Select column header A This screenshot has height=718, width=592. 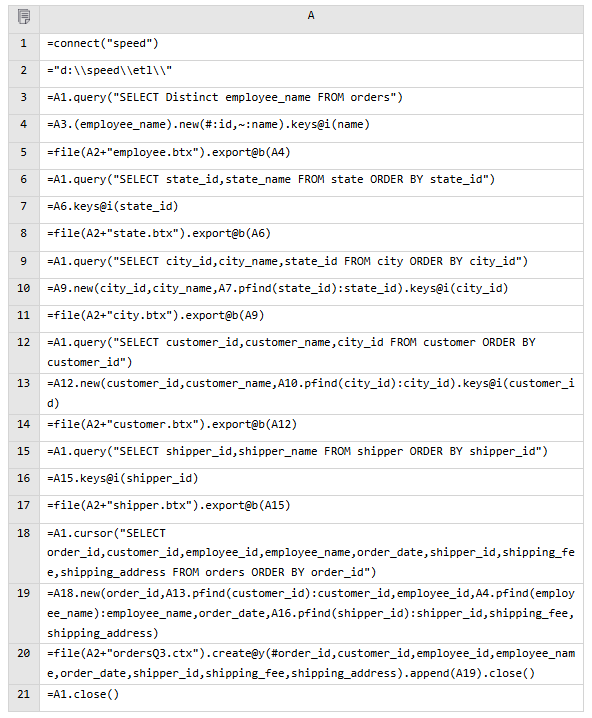coord(311,19)
